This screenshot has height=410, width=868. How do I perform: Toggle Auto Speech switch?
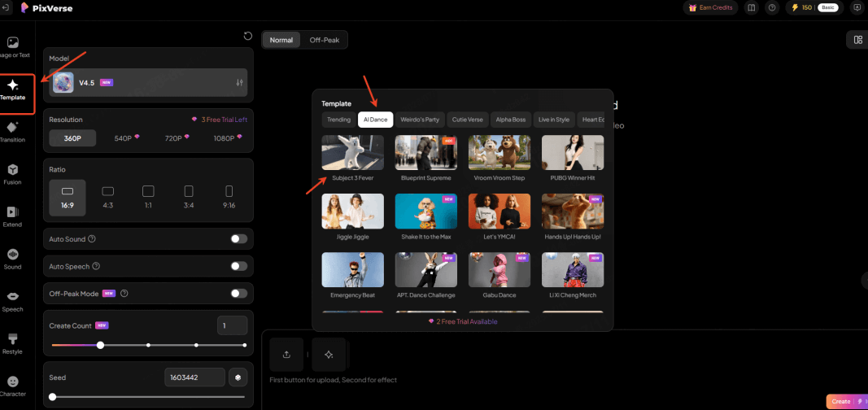pos(239,266)
